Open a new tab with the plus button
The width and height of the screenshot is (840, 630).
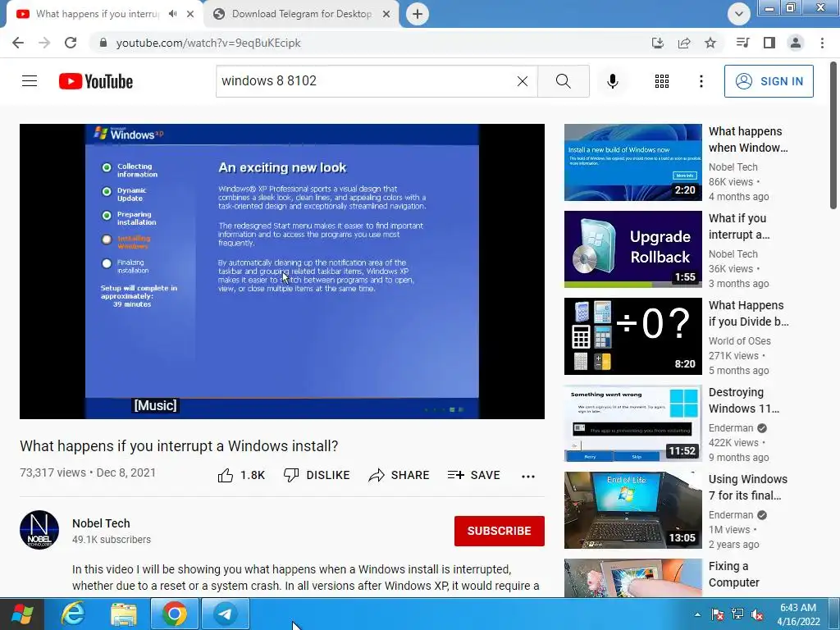(x=418, y=14)
